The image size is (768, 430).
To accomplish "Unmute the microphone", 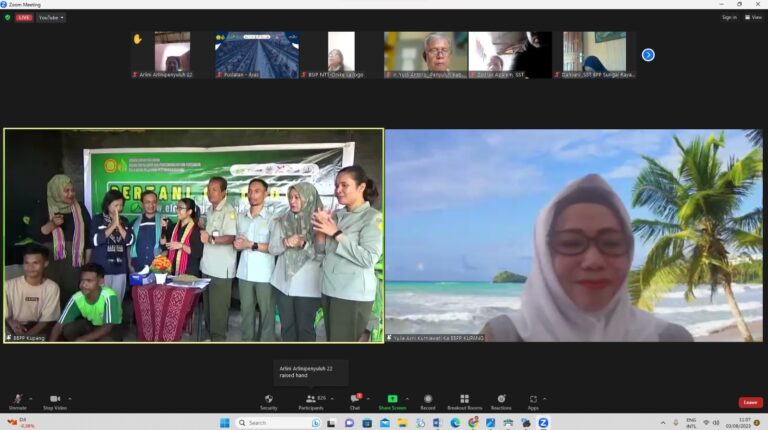I will click(18, 402).
